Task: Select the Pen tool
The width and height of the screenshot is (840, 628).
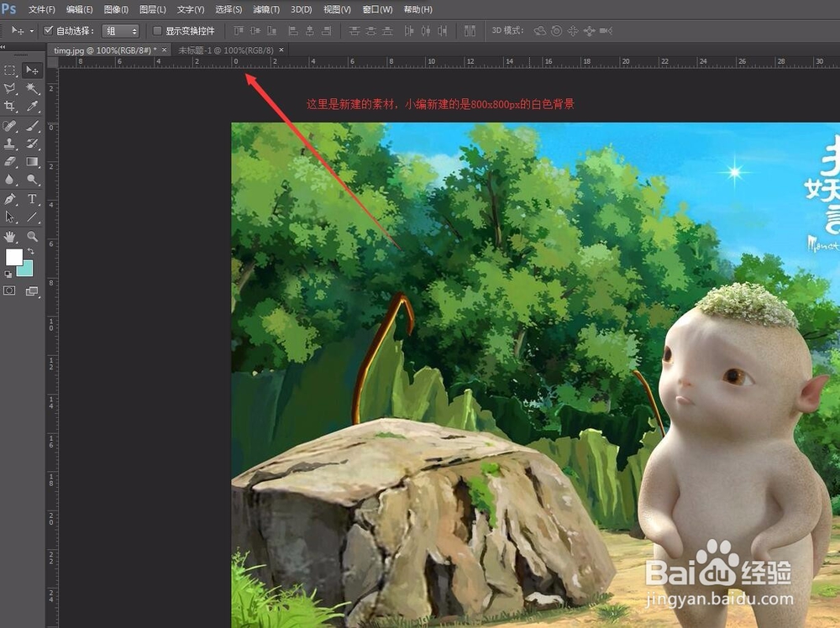Action: [9, 199]
